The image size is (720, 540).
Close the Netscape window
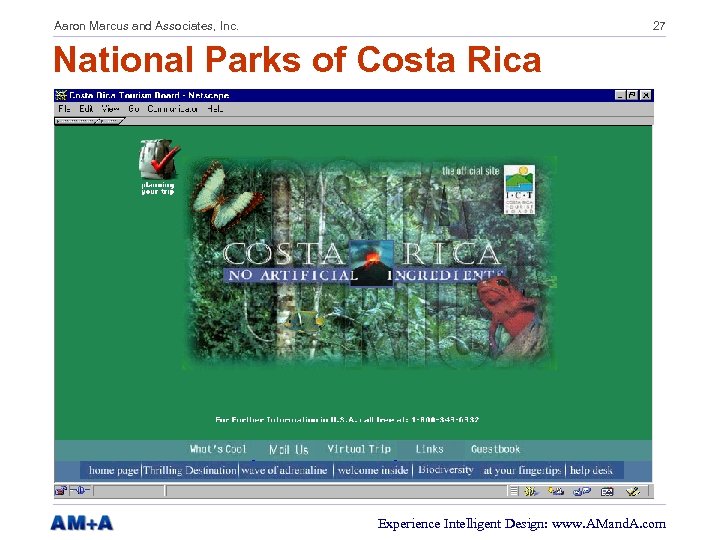646,95
